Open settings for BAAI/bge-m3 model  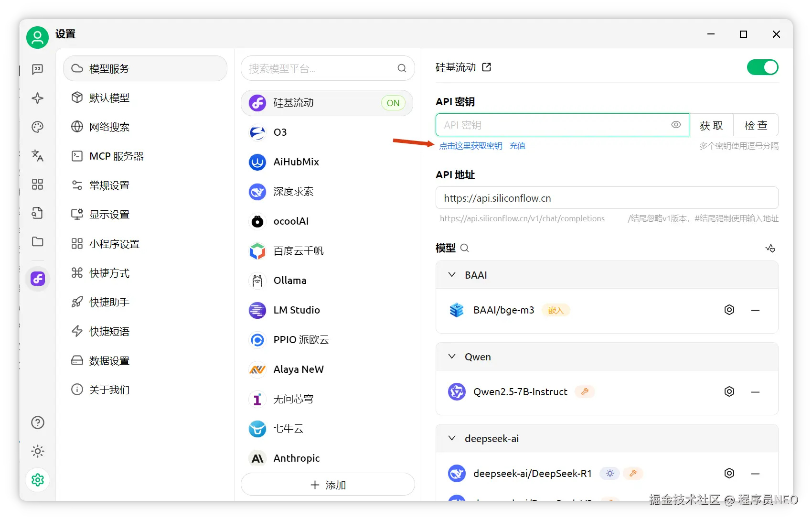729,310
